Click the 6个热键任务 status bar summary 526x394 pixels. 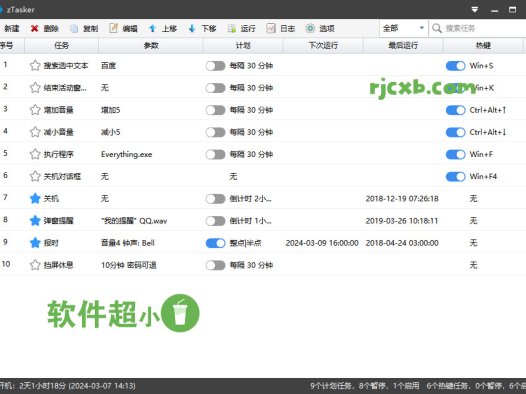click(476, 386)
